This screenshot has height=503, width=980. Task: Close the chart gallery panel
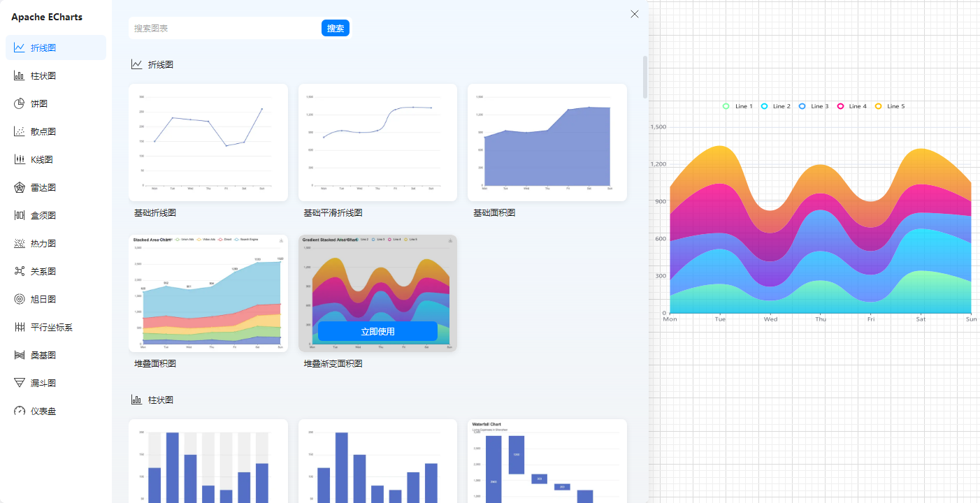[x=635, y=14]
